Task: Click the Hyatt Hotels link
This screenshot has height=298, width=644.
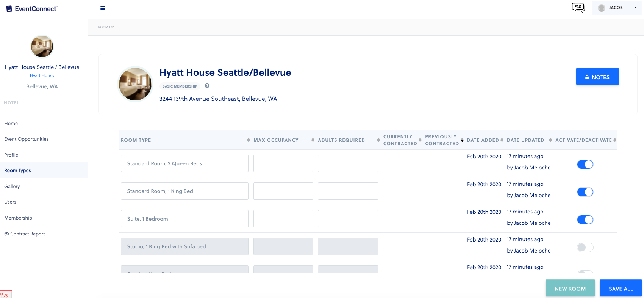Action: point(42,75)
